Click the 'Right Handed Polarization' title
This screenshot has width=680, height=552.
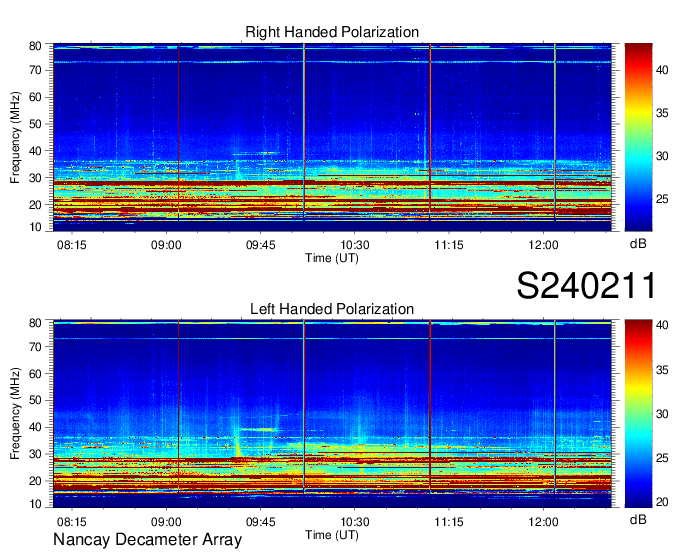332,32
